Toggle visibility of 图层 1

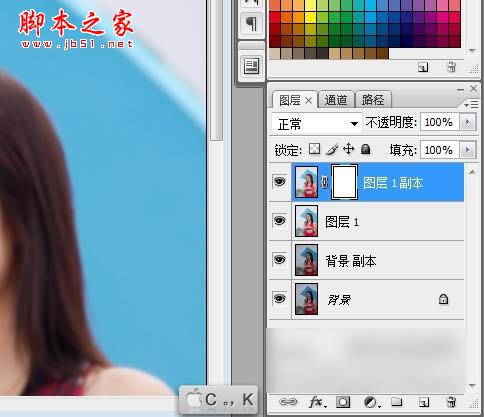tap(280, 221)
